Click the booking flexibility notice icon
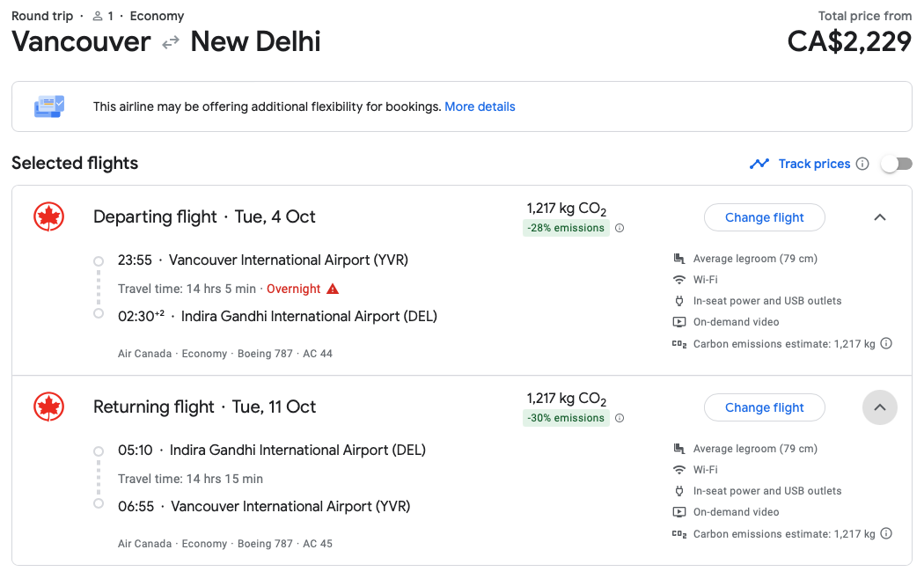 (49, 106)
